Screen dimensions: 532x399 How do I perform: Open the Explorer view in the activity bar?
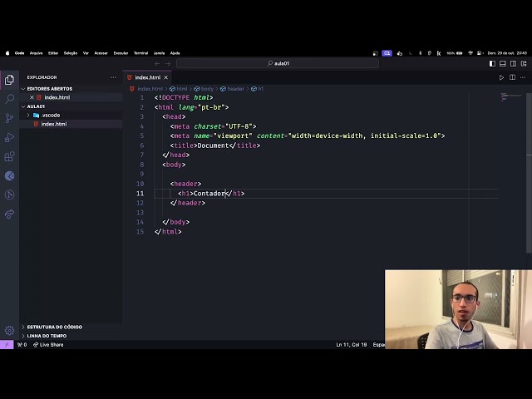tap(9, 80)
